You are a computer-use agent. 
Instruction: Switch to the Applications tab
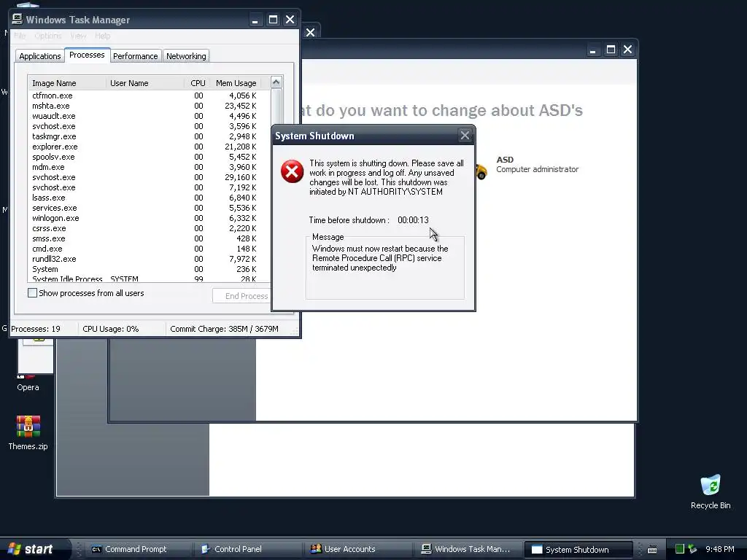pyautogui.click(x=40, y=55)
